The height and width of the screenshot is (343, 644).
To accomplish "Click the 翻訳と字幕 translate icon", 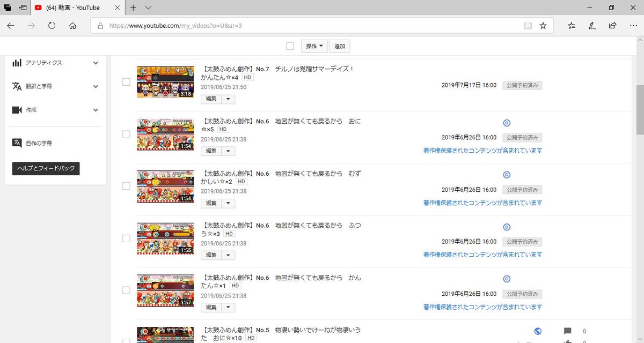I will tap(17, 86).
